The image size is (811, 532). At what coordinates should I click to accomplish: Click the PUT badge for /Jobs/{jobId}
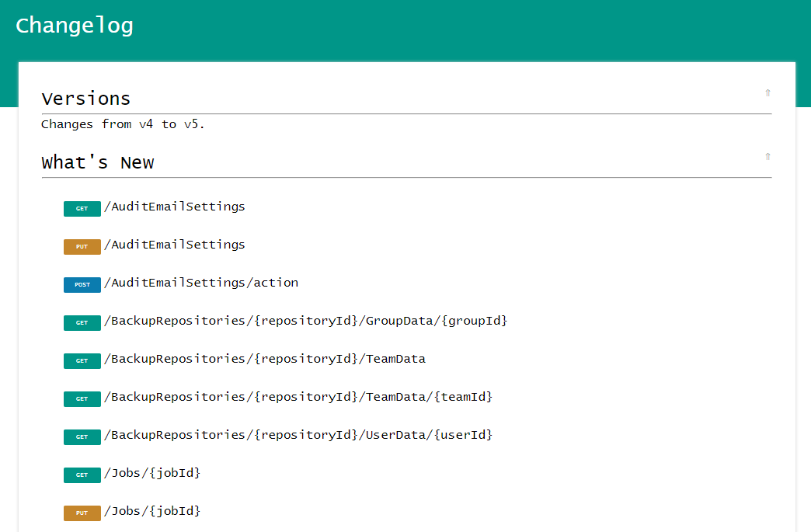82,513
